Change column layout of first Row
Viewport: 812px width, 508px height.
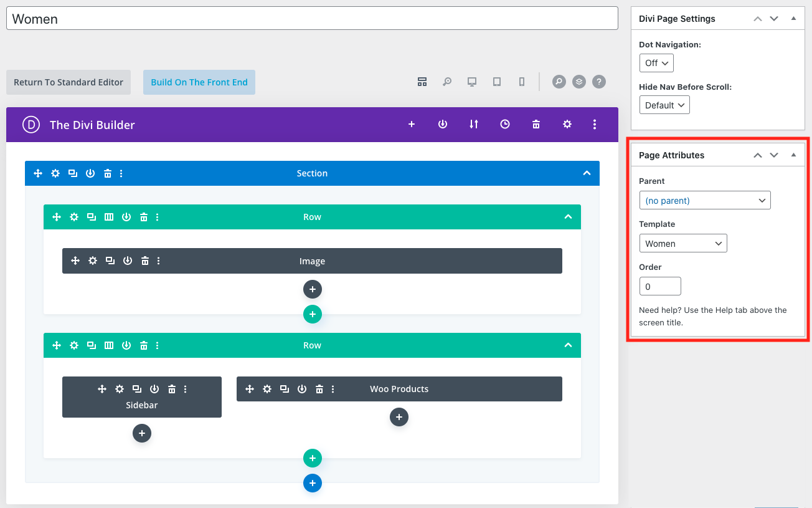tap(109, 217)
